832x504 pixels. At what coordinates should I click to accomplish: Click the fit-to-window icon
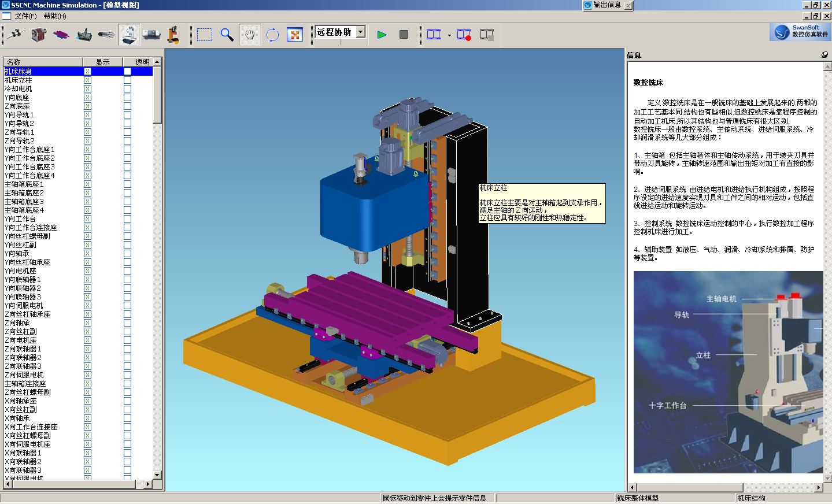tap(295, 35)
